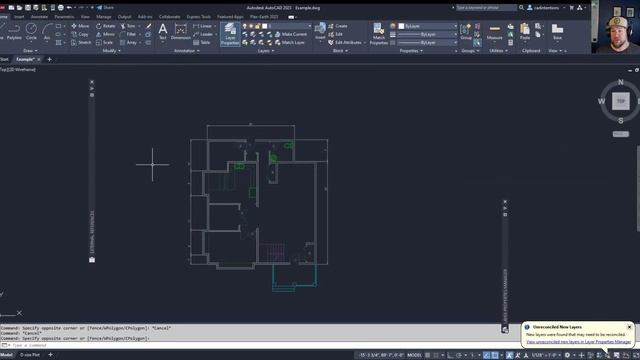Viewport: 640px width, 360px height.
Task: Click the Insert block icon
Action: pyautogui.click(x=320, y=31)
